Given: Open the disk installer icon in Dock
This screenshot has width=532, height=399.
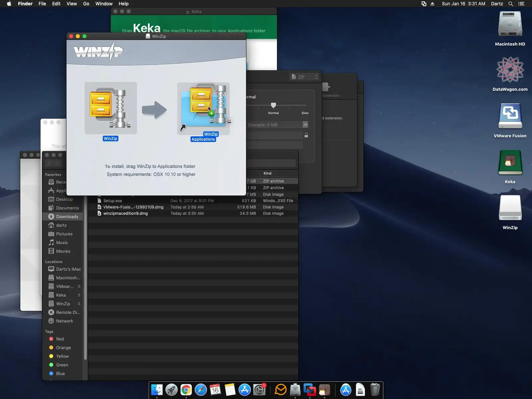Looking at the screenshot, I should (x=295, y=390).
